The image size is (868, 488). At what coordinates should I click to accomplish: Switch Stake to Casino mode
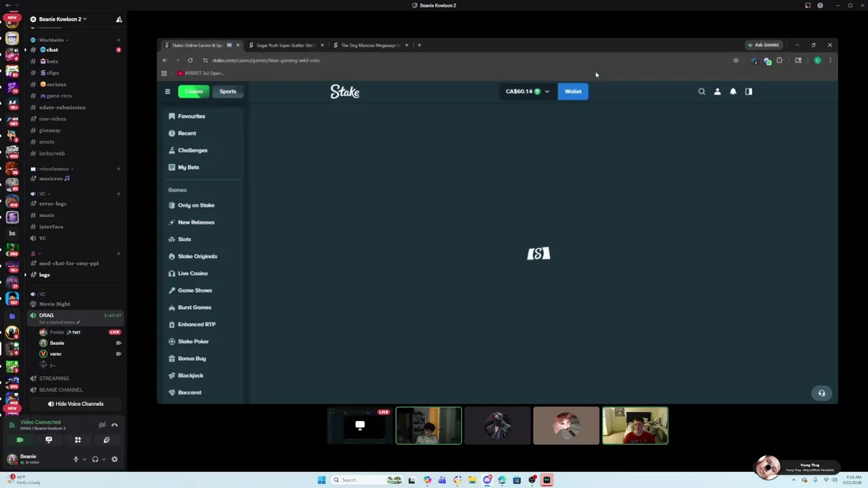[x=194, y=91]
